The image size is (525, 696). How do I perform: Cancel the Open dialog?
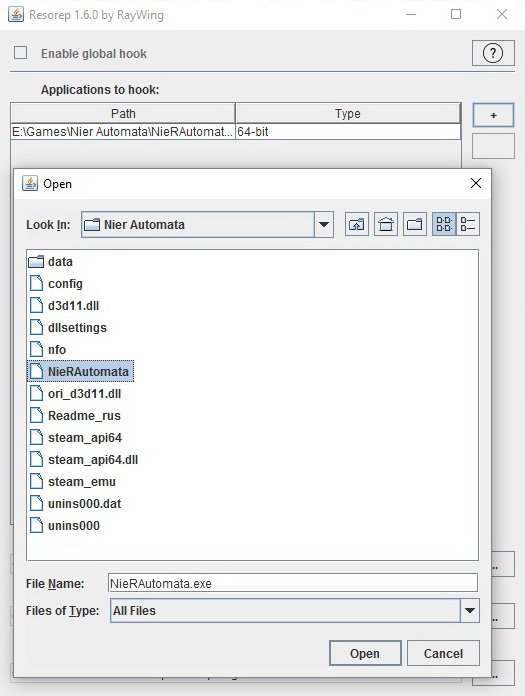443,653
